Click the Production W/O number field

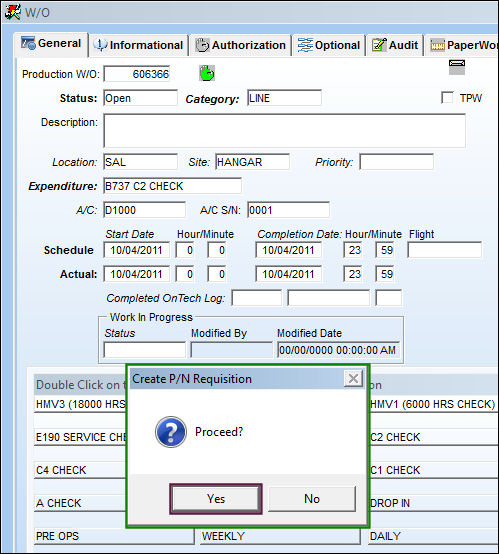(x=137, y=74)
